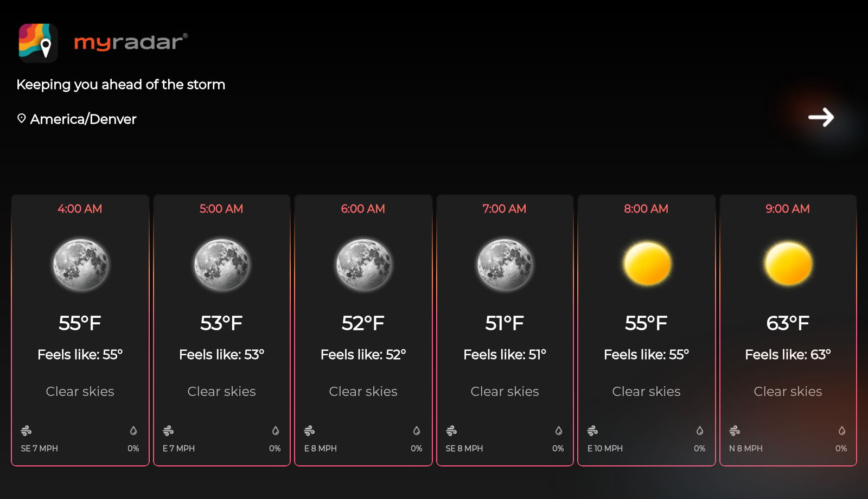Click 'Clear skies' in the 9:00 AM card
This screenshot has width=868, height=499.
click(788, 392)
